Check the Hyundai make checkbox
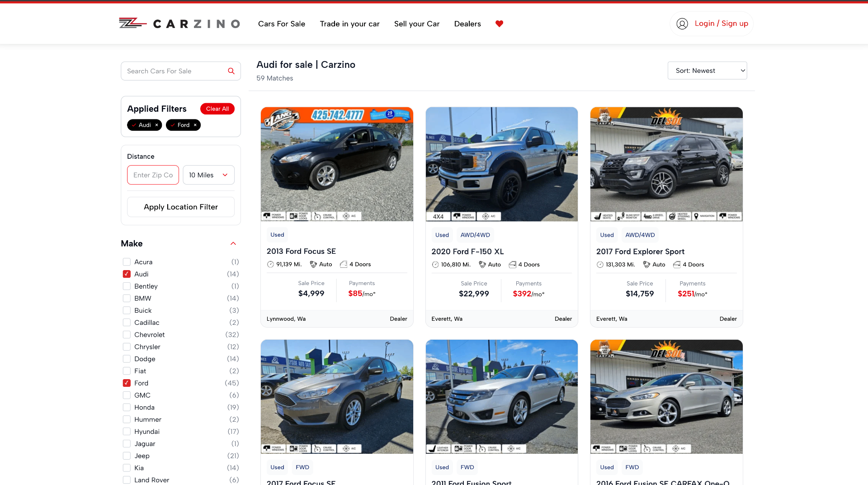The height and width of the screenshot is (485, 868). [x=127, y=432]
